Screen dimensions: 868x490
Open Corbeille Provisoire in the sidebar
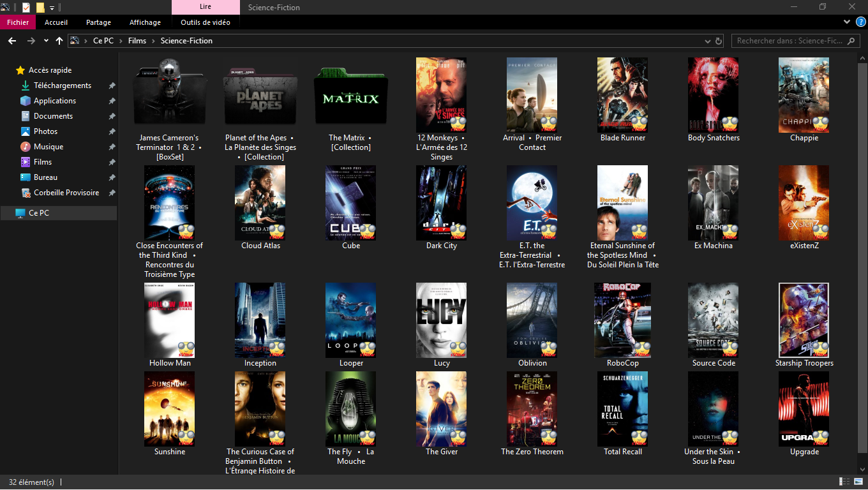click(66, 193)
